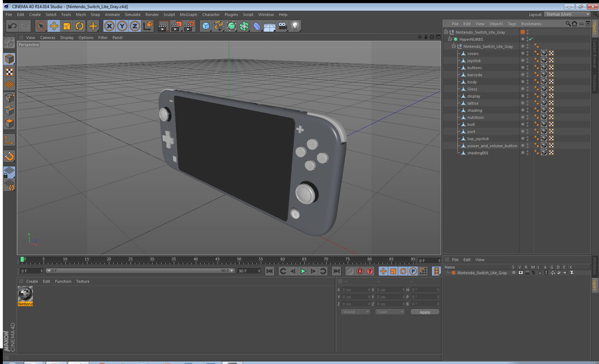Activate the Rotate tool in top toolbar
This screenshot has width=599, height=364.
pyautogui.click(x=79, y=26)
